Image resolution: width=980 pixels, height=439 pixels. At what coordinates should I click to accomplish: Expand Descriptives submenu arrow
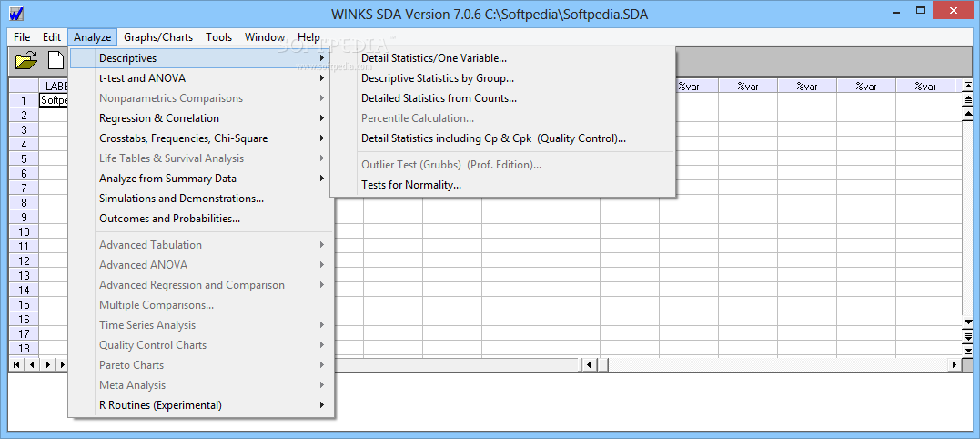coord(322,58)
